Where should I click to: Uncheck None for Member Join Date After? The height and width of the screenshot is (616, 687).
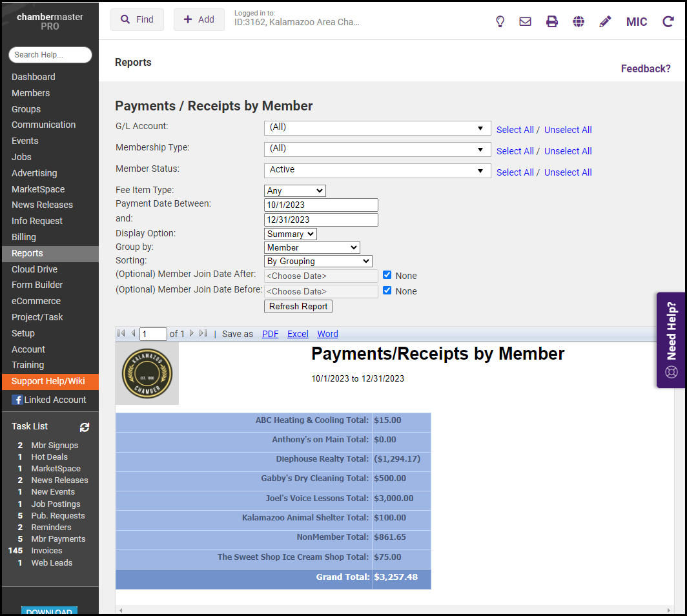[x=387, y=275]
